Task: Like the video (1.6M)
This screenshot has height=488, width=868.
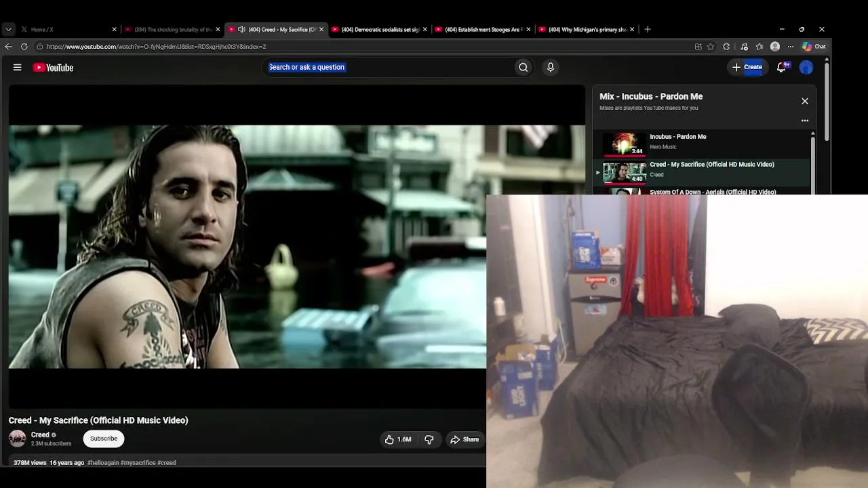Action: tap(399, 439)
